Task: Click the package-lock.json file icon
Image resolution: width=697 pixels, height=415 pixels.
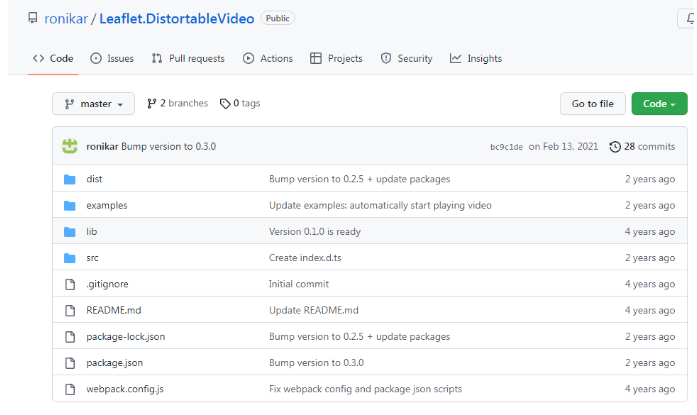Action: (x=70, y=337)
